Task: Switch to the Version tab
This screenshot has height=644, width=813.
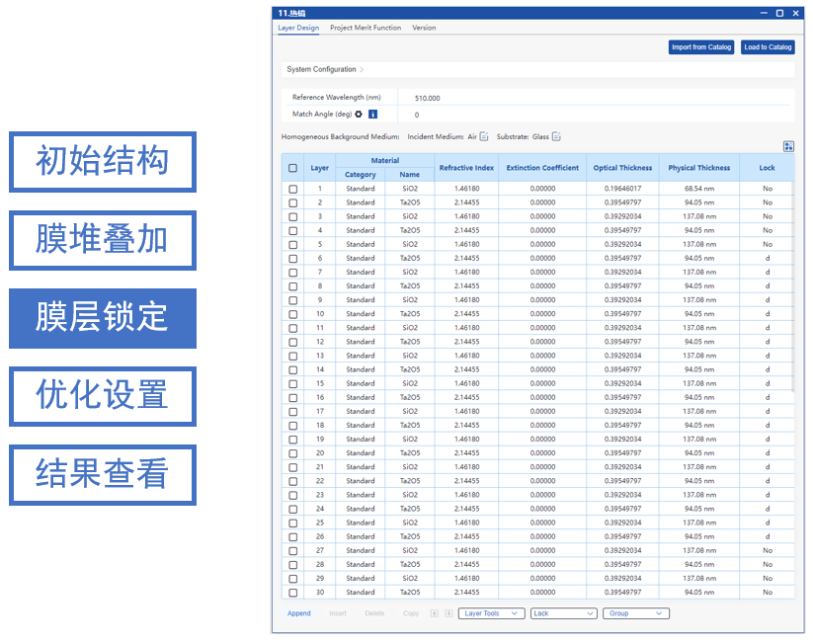Action: tap(424, 28)
